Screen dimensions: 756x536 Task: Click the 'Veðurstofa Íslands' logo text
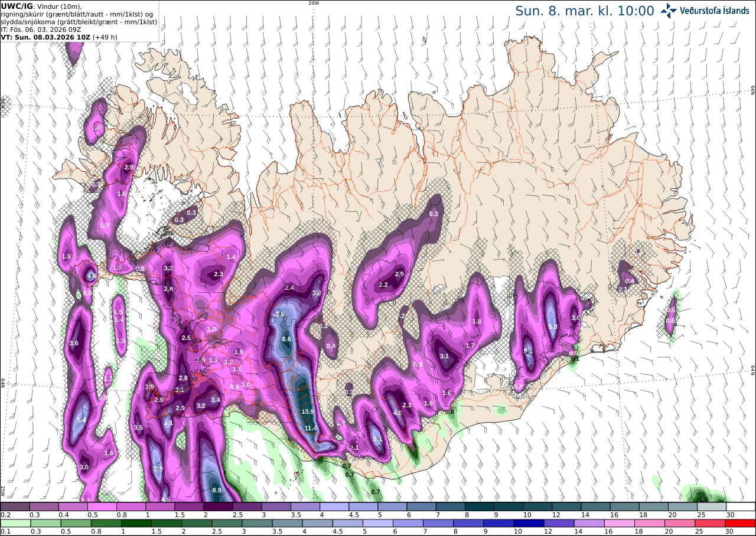[714, 11]
